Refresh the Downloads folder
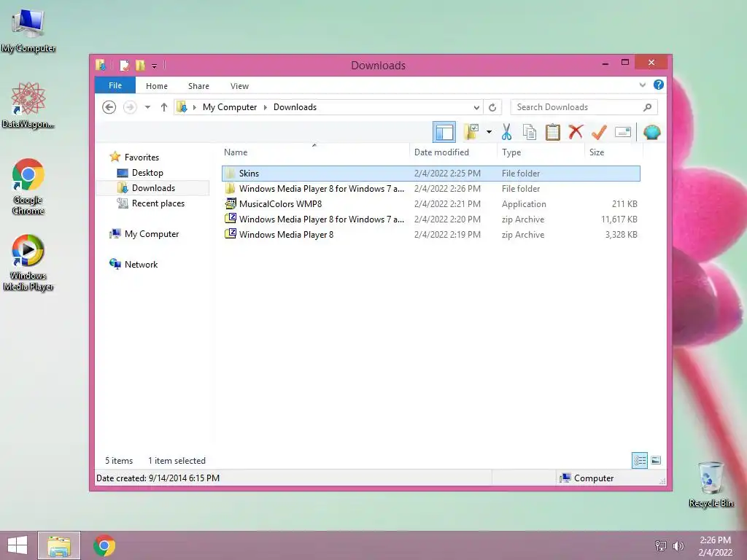The image size is (747, 560). pos(492,108)
